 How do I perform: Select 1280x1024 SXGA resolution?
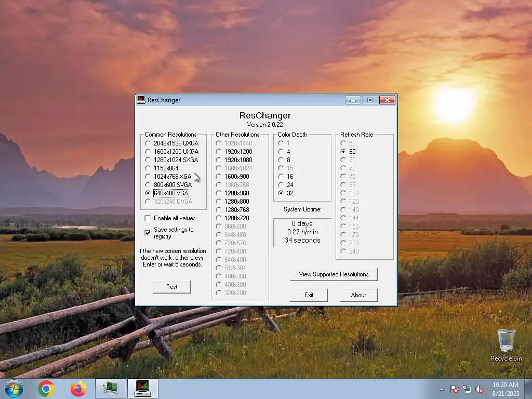click(172, 160)
